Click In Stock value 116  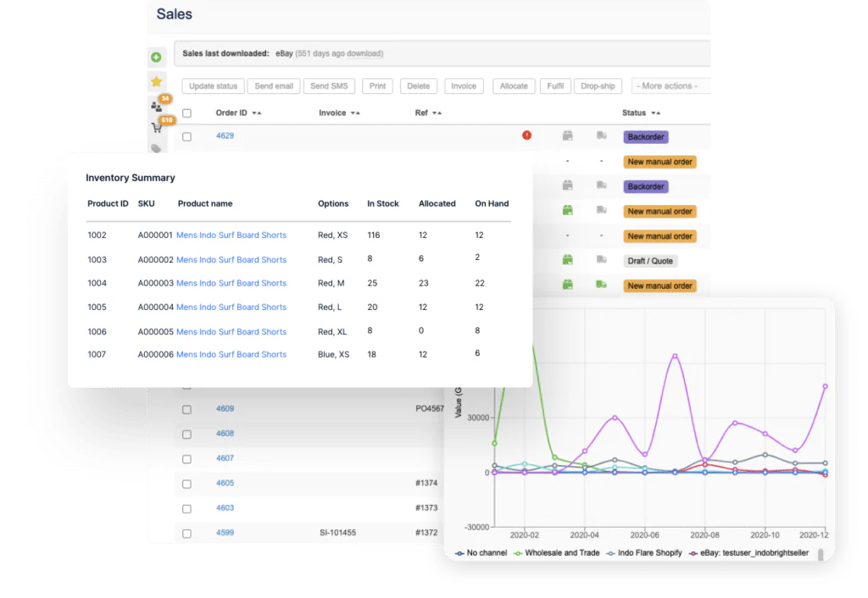(x=374, y=235)
